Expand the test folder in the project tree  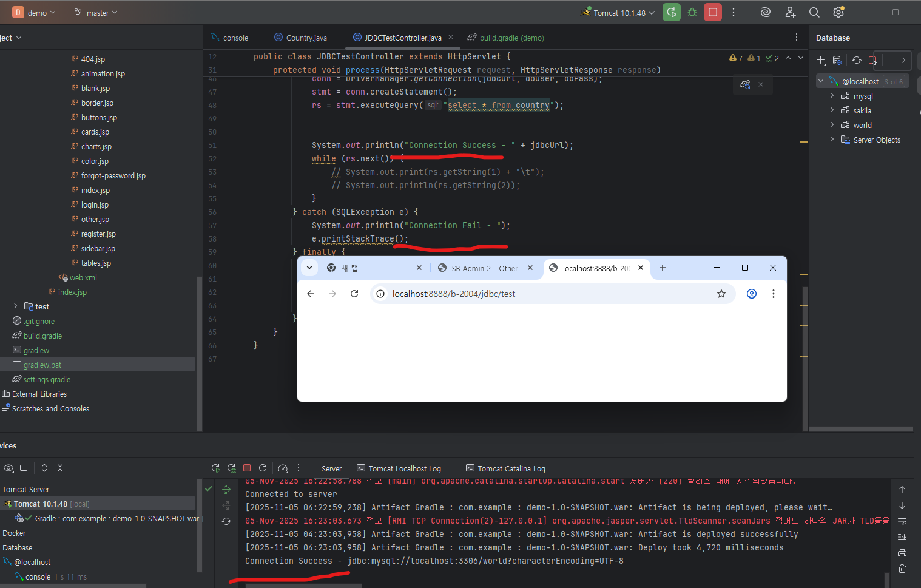pos(15,306)
